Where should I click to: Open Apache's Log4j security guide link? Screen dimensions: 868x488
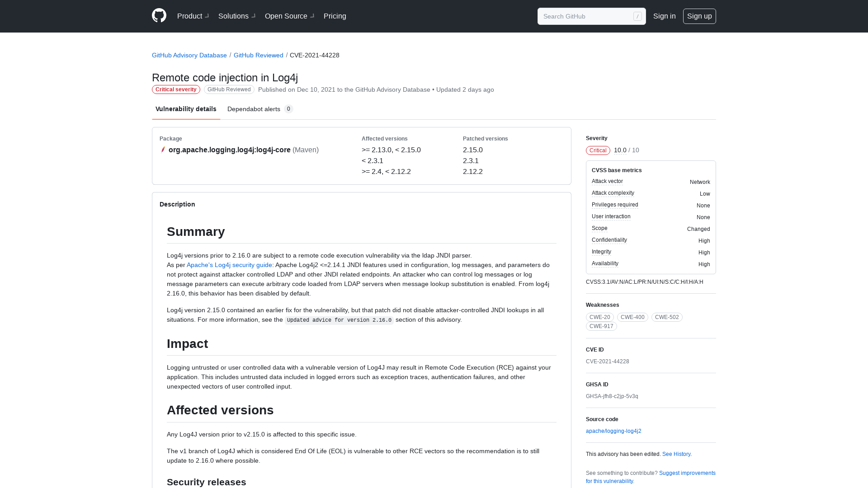[229, 265]
